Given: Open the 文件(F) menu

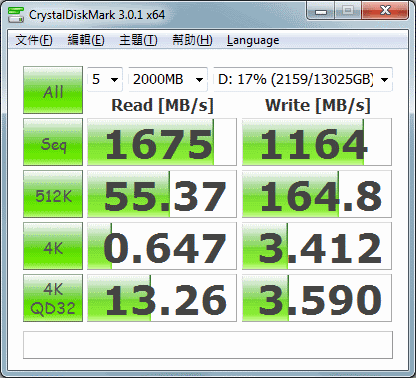Looking at the screenshot, I should tap(34, 40).
